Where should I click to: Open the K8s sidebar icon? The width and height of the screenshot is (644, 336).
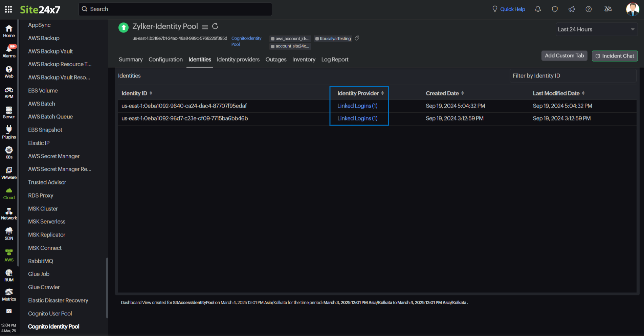point(9,153)
